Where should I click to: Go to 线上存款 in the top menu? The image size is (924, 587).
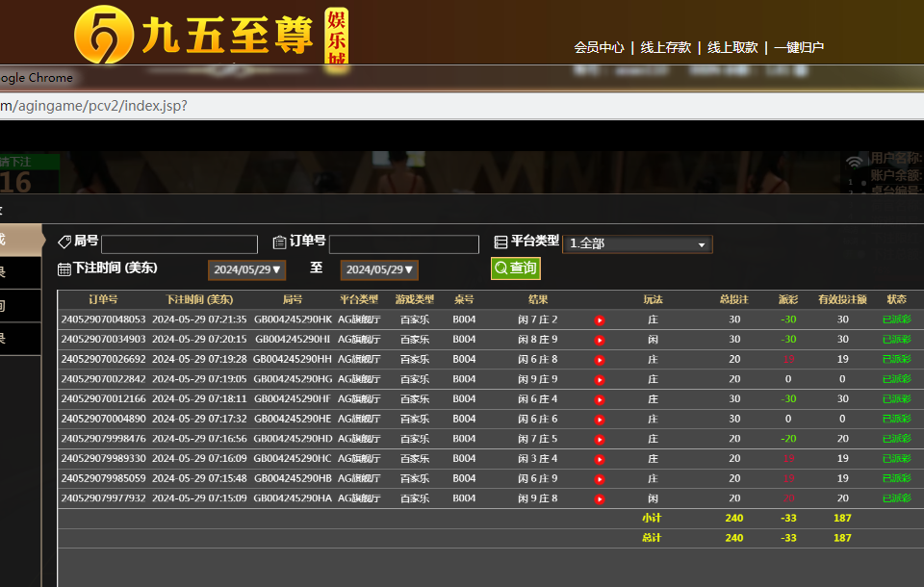666,47
